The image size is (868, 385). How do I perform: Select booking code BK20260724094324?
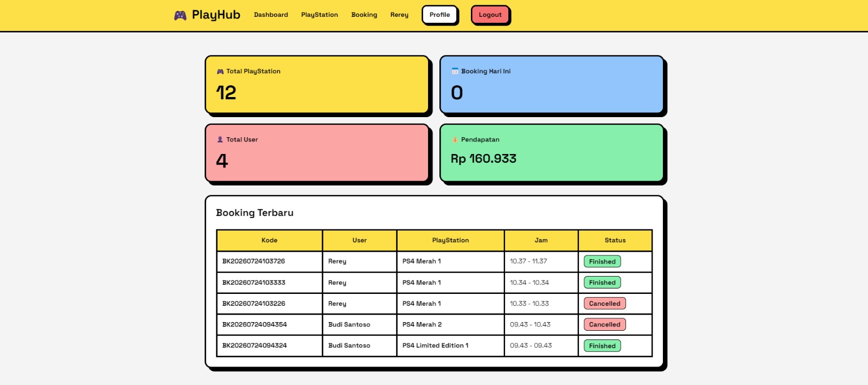click(x=254, y=345)
